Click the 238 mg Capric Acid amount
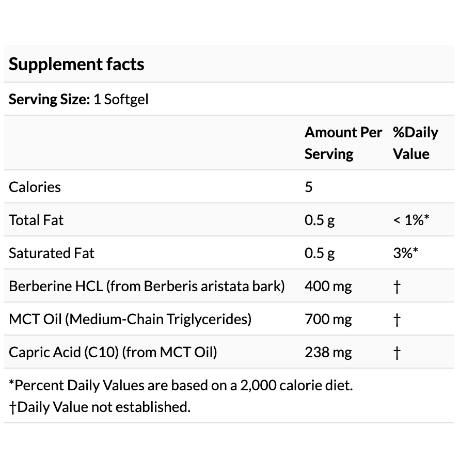Viewport: 476px width, 476px height. point(328,352)
